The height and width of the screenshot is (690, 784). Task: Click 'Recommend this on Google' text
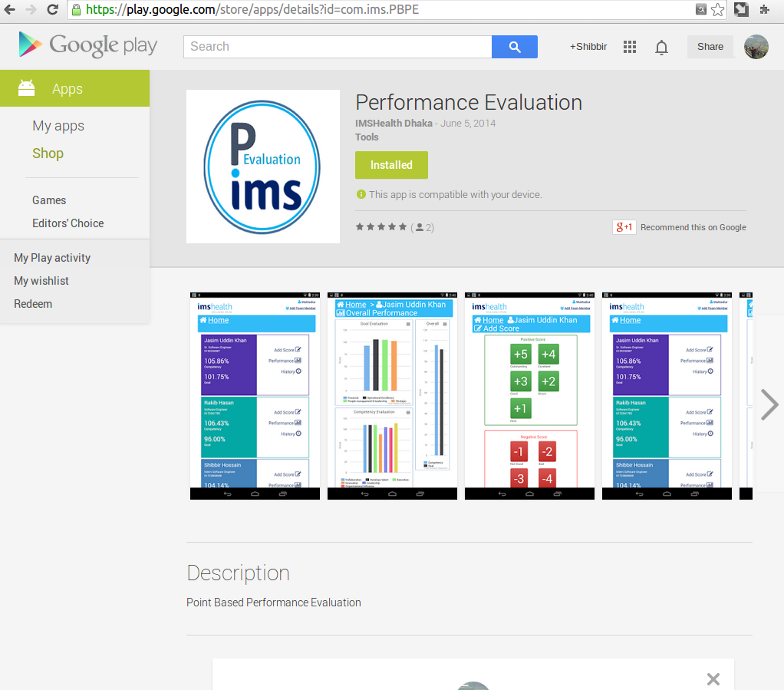(693, 227)
